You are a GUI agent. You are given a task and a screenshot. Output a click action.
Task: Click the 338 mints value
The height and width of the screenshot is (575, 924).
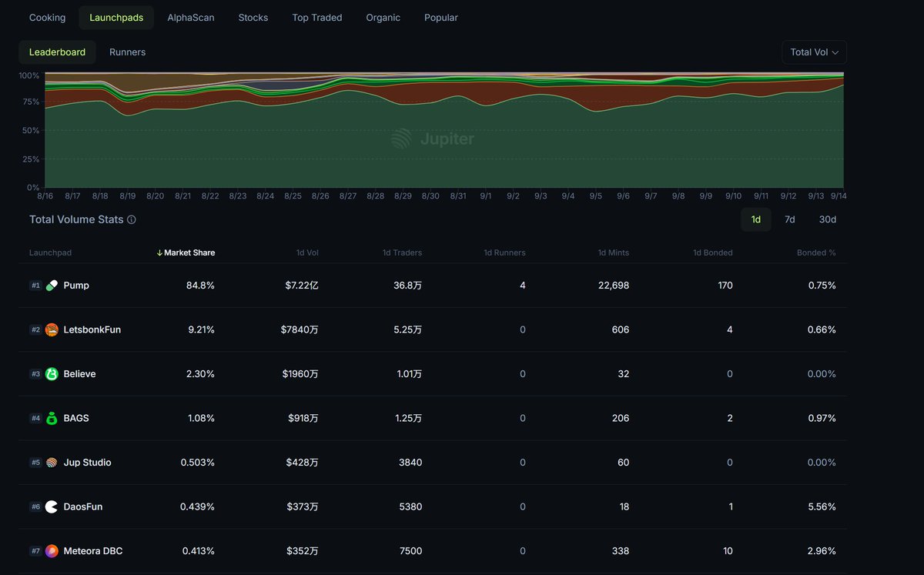pyautogui.click(x=621, y=551)
